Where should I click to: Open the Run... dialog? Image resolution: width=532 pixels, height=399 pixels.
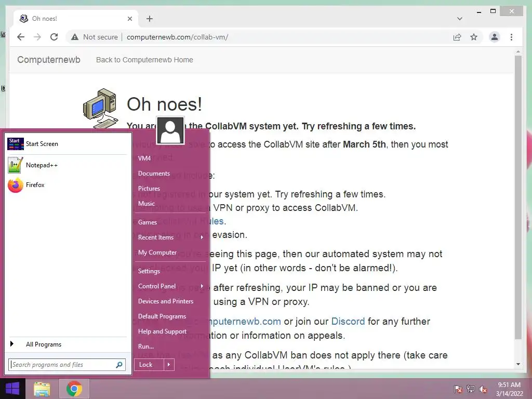pyautogui.click(x=146, y=347)
